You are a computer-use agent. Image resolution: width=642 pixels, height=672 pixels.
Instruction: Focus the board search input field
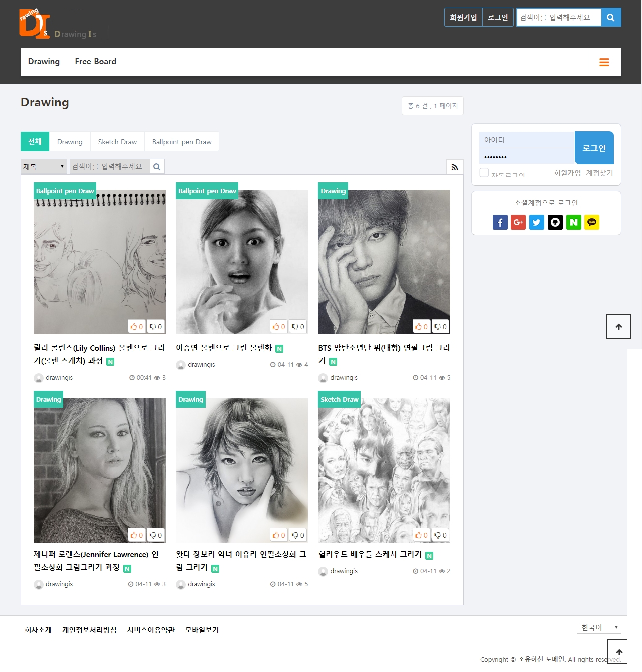pos(109,167)
